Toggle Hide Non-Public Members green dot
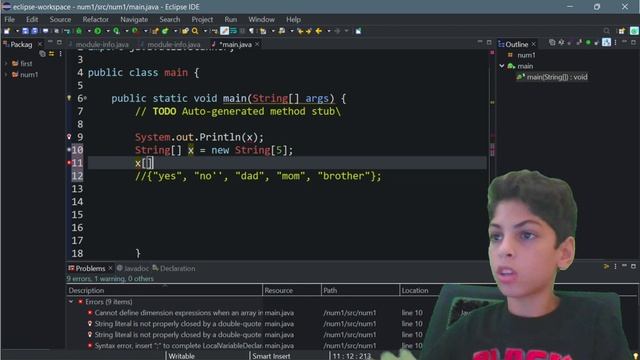 (x=588, y=42)
